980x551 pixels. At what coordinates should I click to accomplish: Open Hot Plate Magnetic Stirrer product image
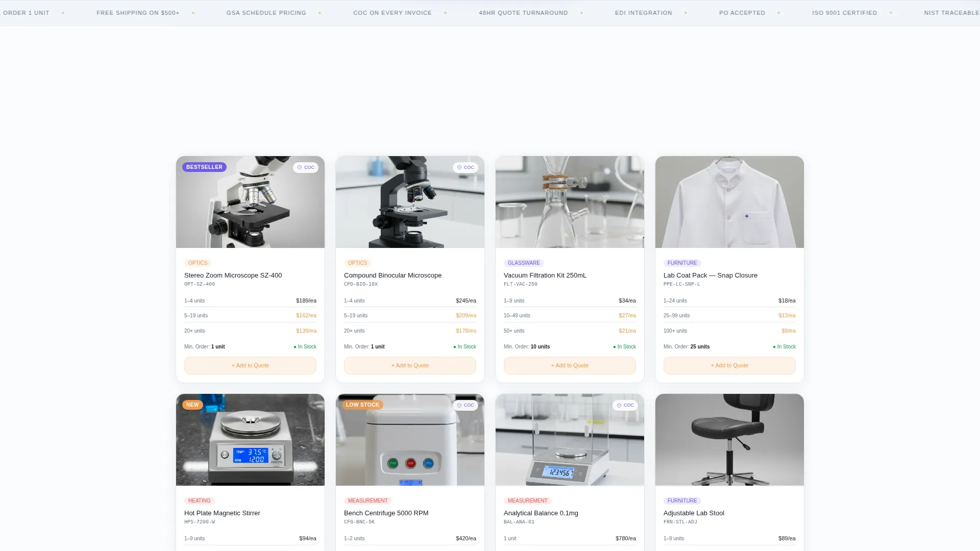pos(250,440)
